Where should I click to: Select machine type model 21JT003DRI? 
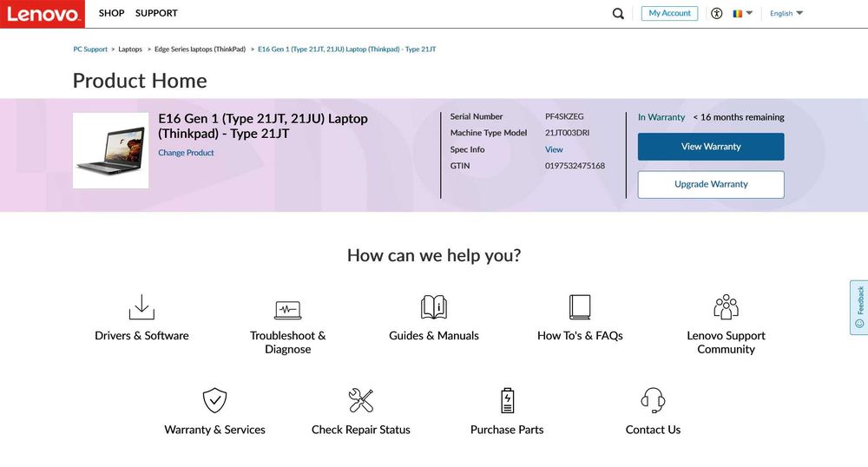[567, 133]
